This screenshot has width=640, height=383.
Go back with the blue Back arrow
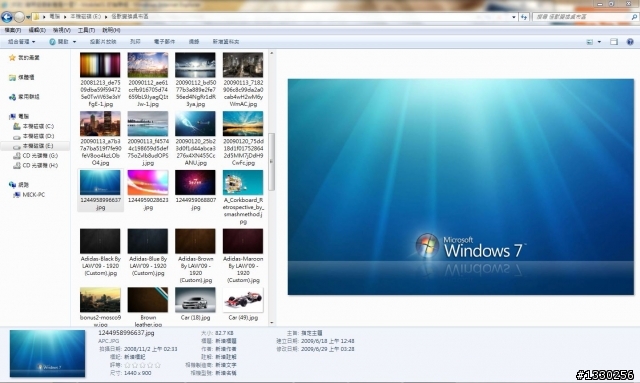pos(7,17)
